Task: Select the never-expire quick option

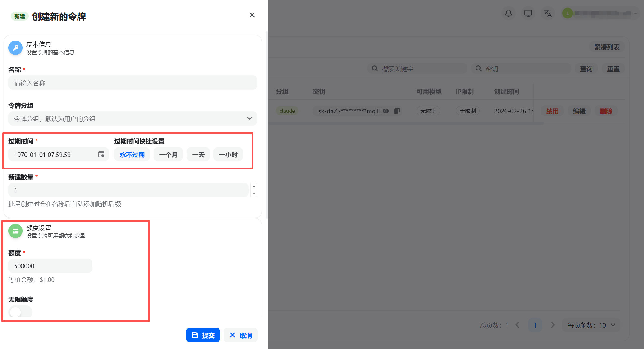Action: [x=132, y=155]
